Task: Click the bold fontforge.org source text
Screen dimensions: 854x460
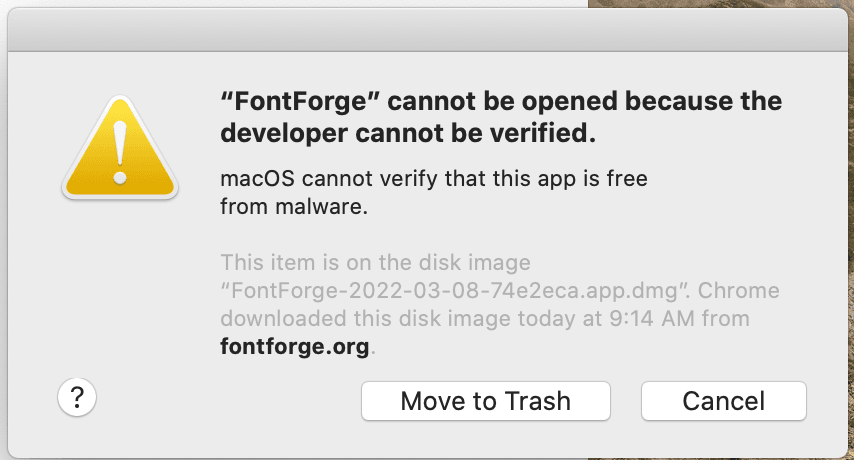Action: click(x=295, y=347)
